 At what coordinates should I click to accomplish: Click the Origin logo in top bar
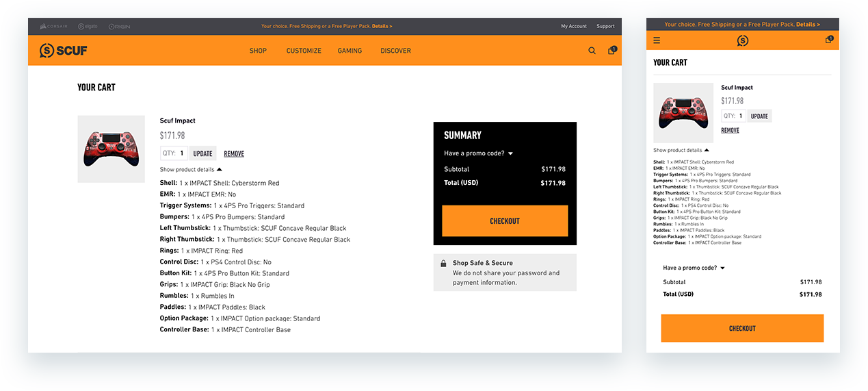point(118,26)
